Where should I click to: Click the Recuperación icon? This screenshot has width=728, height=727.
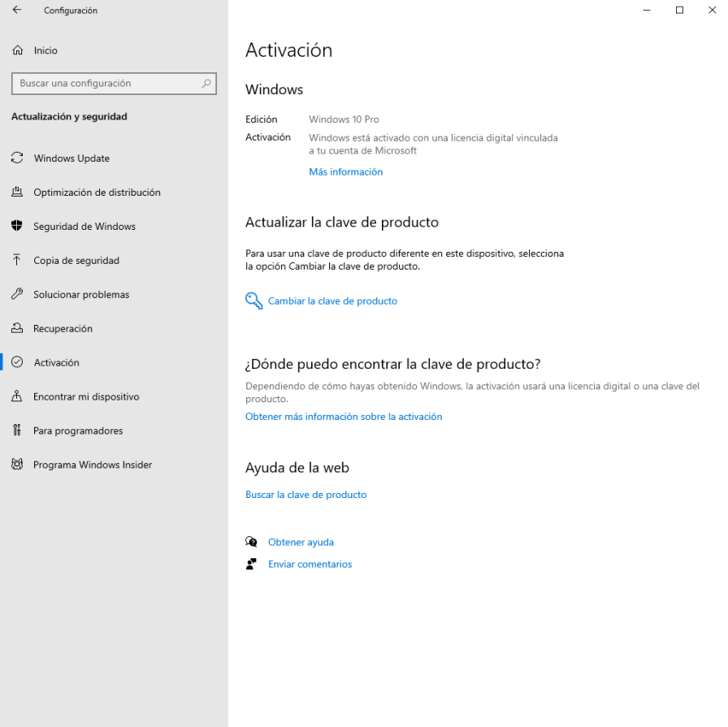[x=17, y=328]
